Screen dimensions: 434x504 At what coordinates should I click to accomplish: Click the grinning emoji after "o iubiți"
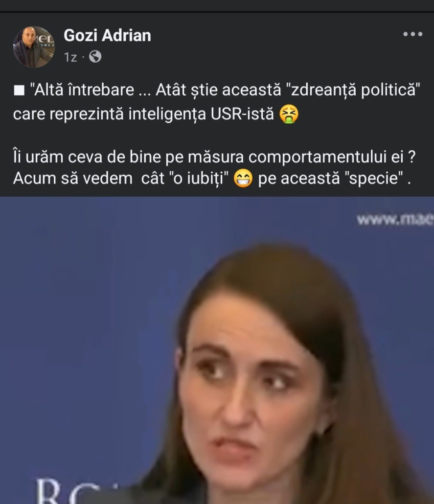tap(243, 179)
